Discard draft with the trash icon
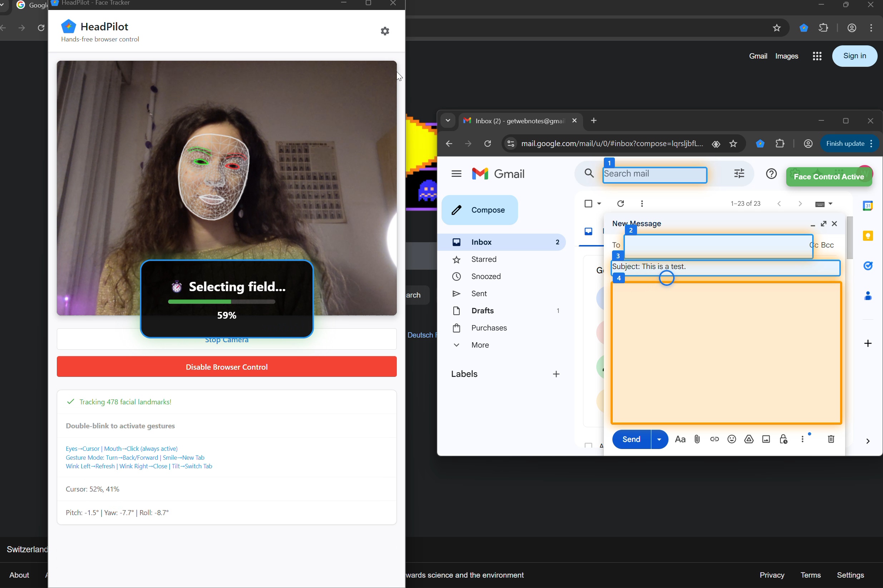 coord(831,439)
